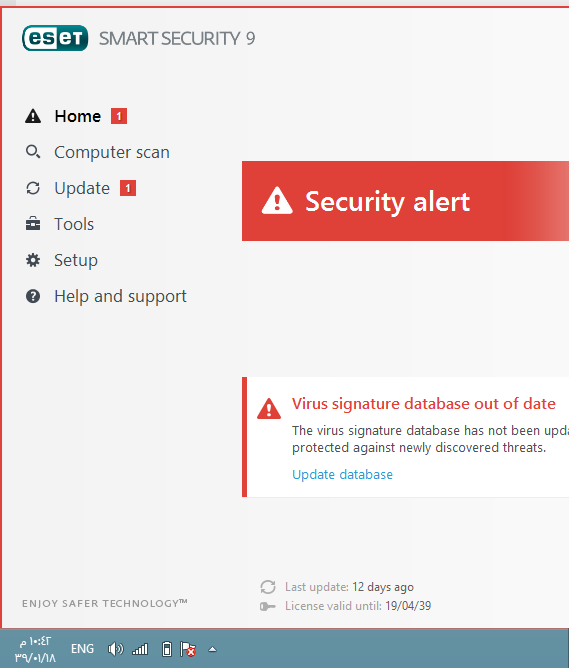The height and width of the screenshot is (668, 569).
Task: Click the Security alert banner
Action: pyautogui.click(x=405, y=201)
